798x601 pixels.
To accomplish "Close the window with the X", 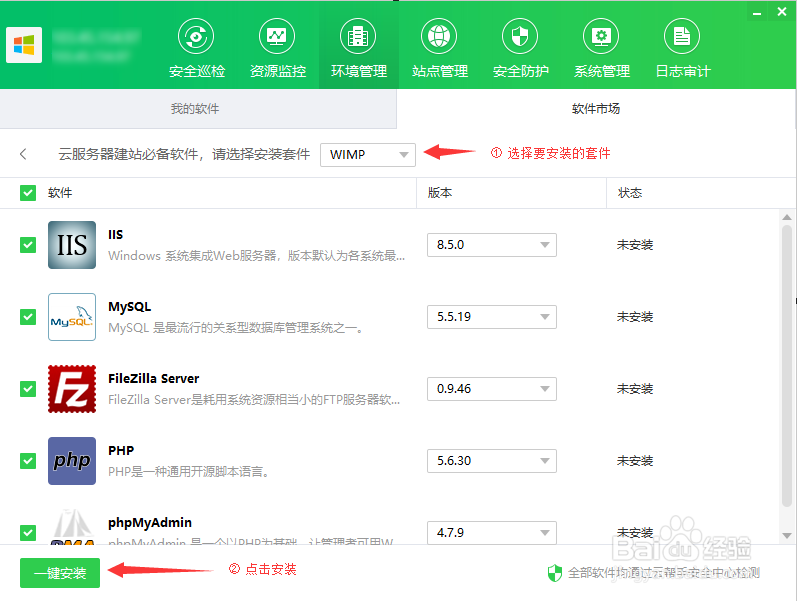I will [x=782, y=12].
